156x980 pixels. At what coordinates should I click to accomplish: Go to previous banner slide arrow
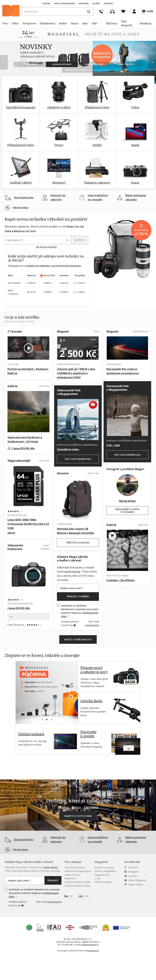pyautogui.click(x=4, y=62)
